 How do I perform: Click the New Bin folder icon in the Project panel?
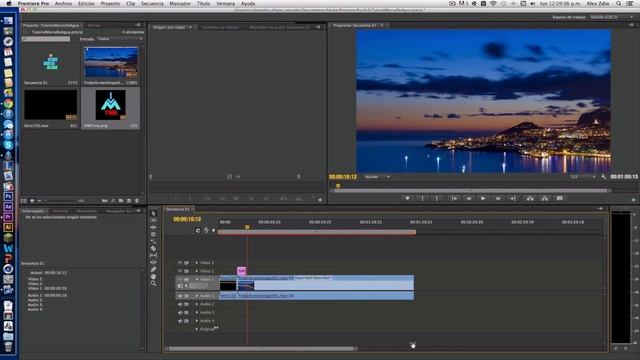pos(121,200)
